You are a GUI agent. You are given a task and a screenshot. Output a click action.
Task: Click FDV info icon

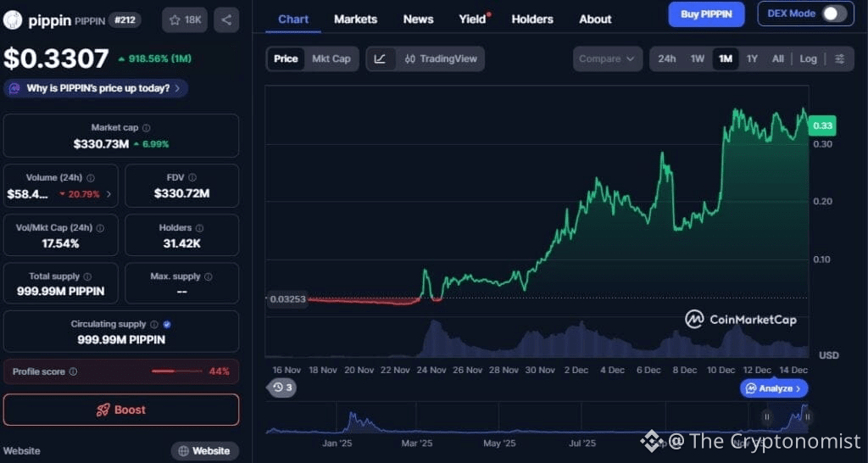point(192,178)
